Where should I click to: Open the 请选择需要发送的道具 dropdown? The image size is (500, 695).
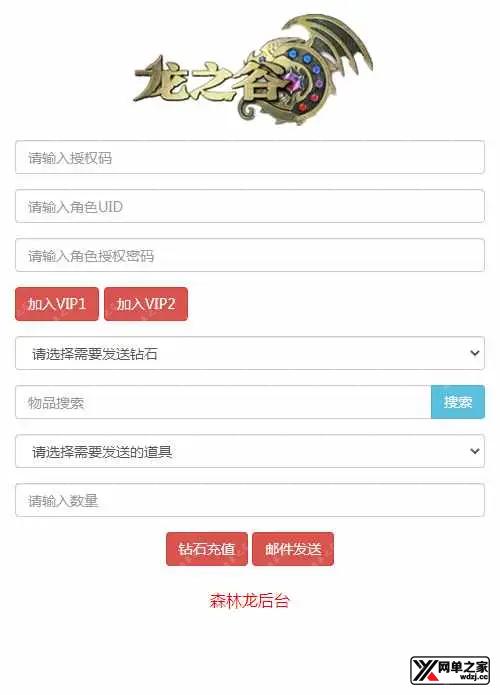click(x=250, y=451)
